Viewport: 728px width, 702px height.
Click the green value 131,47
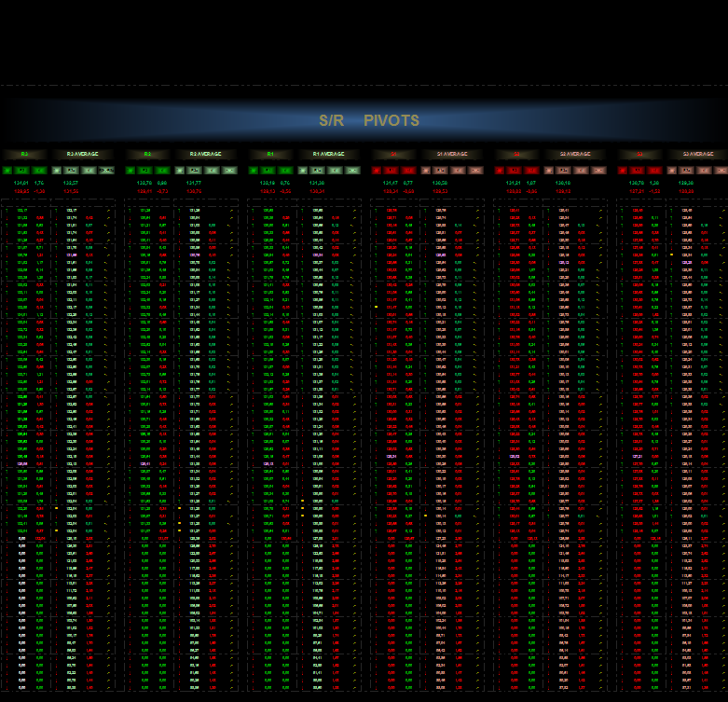click(390, 183)
